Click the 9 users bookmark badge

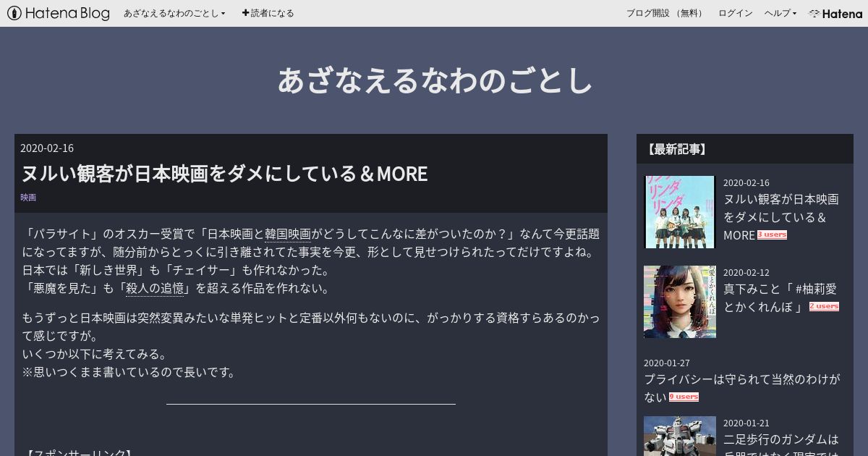tap(684, 397)
